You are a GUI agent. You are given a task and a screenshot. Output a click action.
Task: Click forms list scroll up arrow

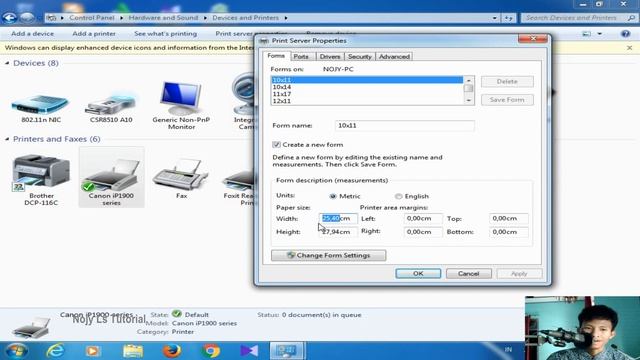tap(469, 80)
